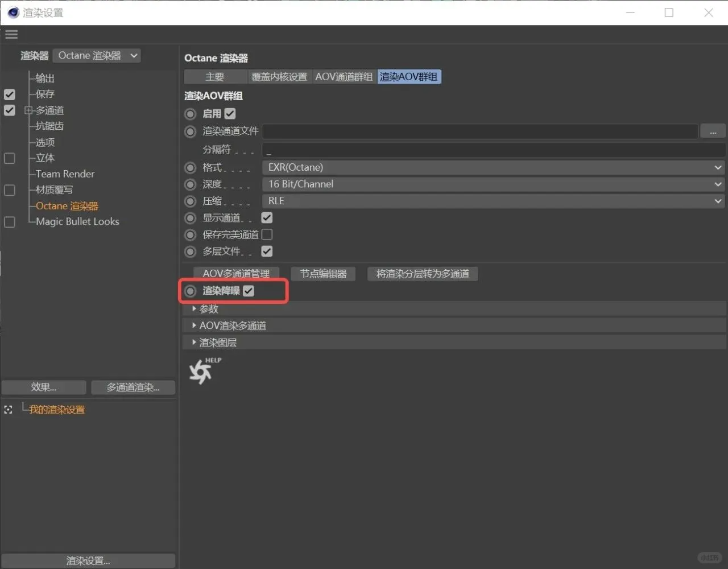Image resolution: width=728 pixels, height=569 pixels.
Task: Enable the 保存完美通道 checkbox
Action: [x=267, y=234]
